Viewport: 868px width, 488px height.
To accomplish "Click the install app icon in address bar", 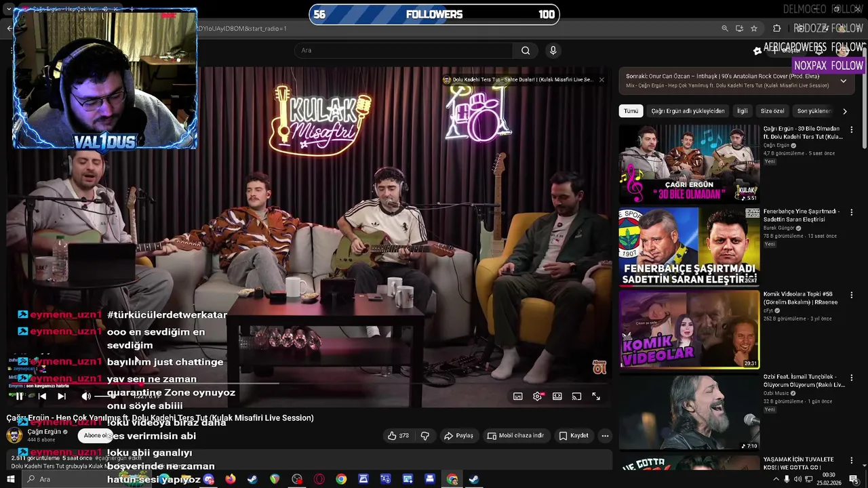I will tap(739, 28).
